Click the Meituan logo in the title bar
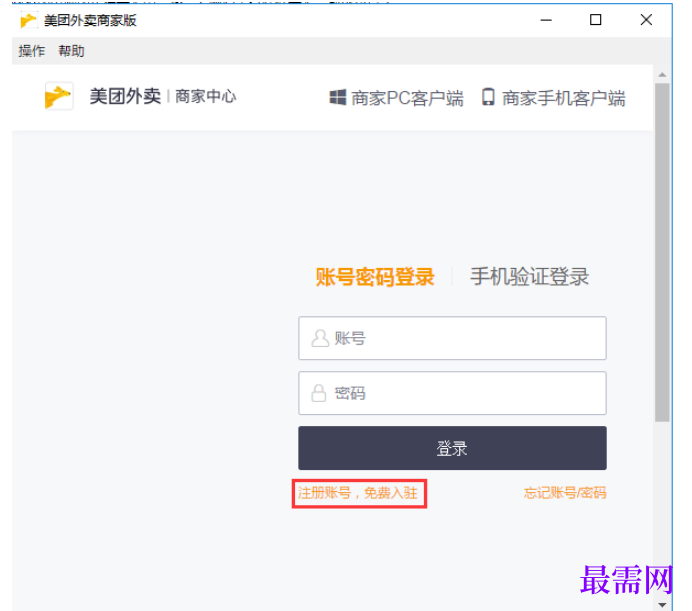 (28, 20)
